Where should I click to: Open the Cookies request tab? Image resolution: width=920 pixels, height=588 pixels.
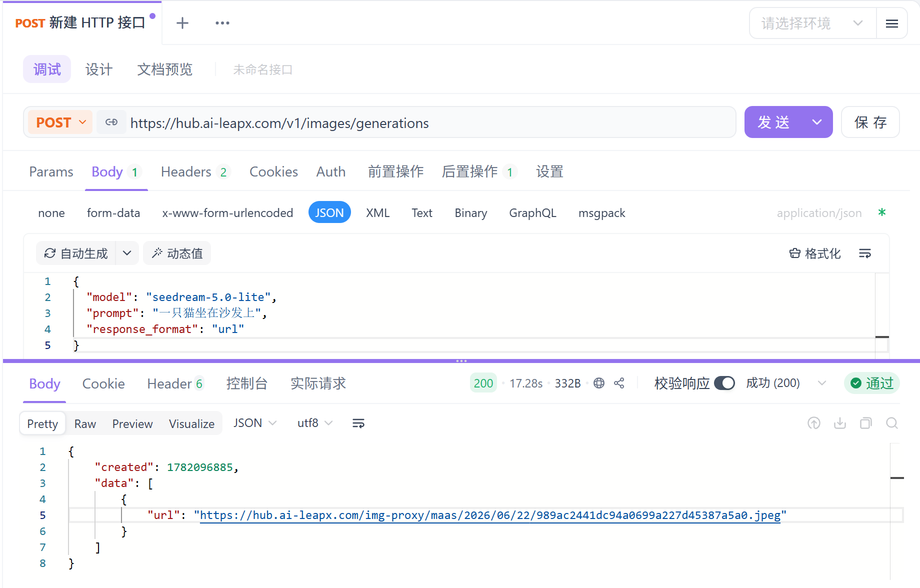[273, 172]
